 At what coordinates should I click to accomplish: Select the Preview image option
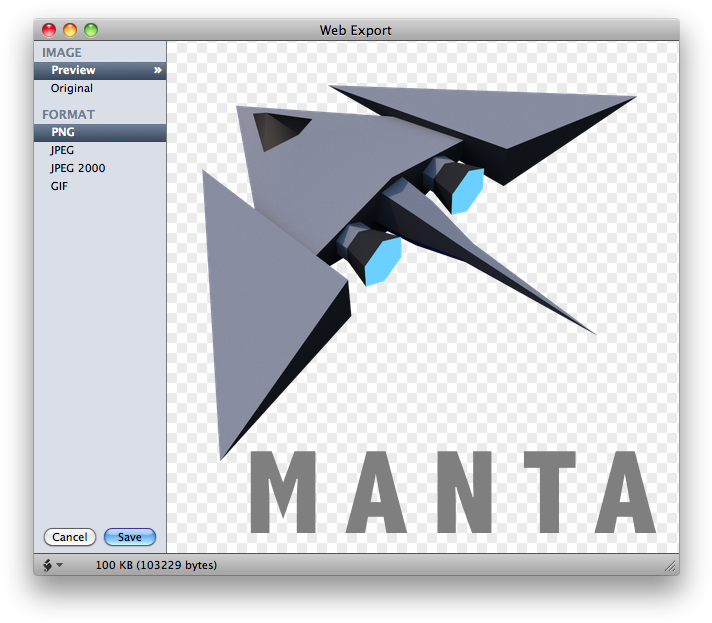(x=100, y=70)
